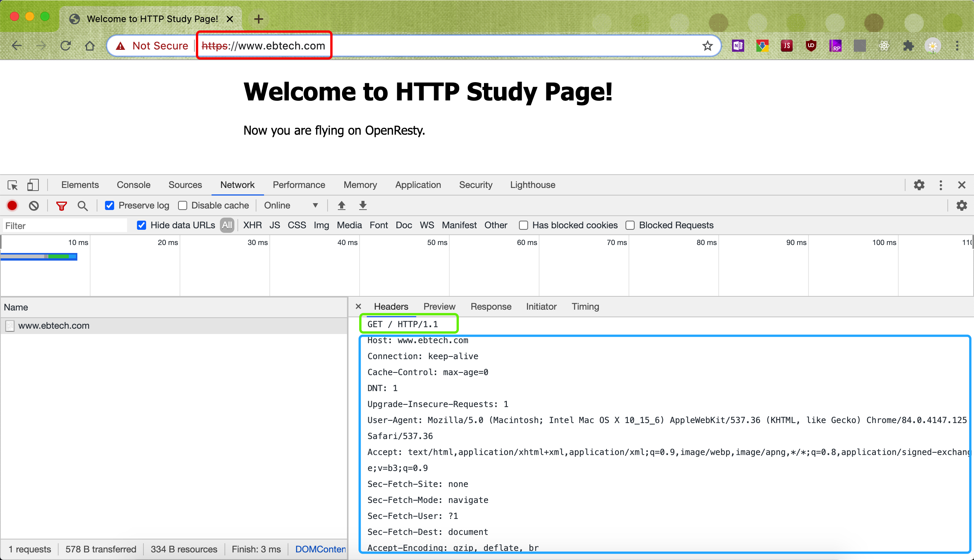Viewport: 974px width, 560px height.
Task: Open the uBlock Origin shield extension
Action: pyautogui.click(x=811, y=46)
